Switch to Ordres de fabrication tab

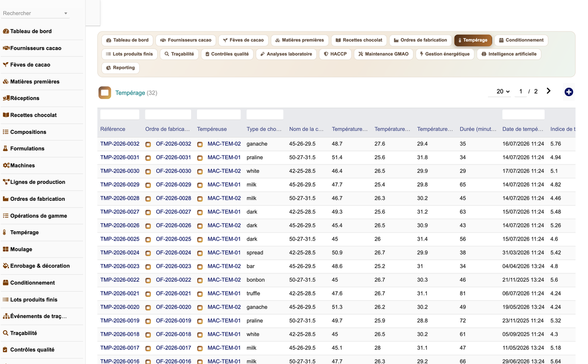pyautogui.click(x=420, y=40)
